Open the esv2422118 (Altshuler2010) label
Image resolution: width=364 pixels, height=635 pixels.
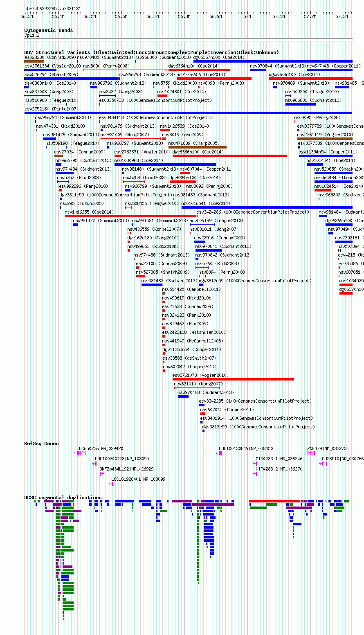193,332
